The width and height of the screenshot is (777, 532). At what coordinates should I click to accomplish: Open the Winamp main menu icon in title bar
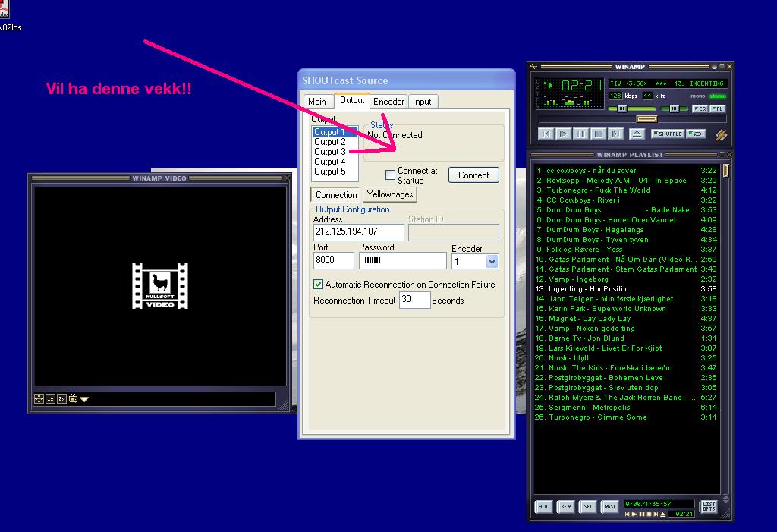[533, 67]
